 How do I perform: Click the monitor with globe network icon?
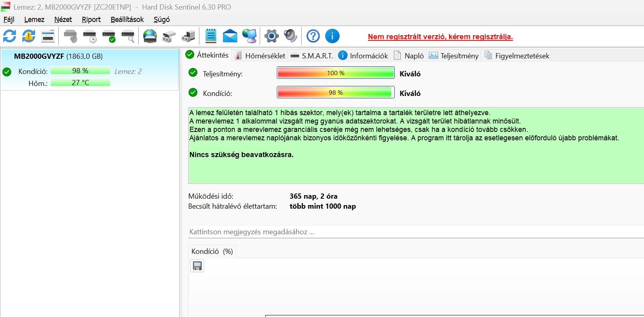point(250,36)
